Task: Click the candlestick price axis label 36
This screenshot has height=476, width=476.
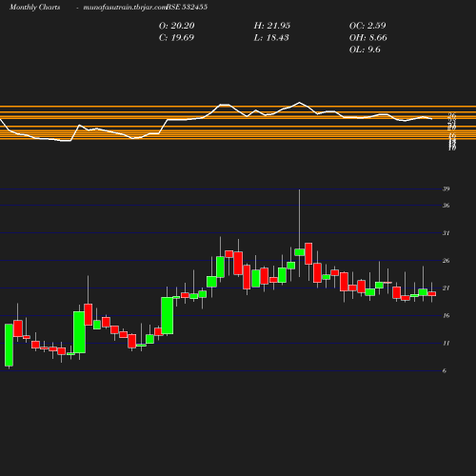Action: point(446,206)
